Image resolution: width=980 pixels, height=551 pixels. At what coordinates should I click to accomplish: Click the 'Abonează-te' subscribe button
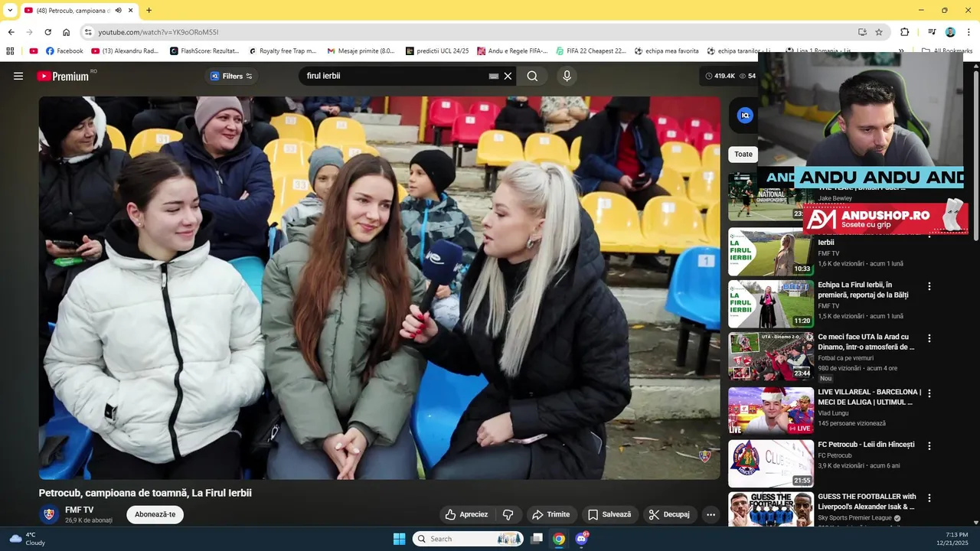click(155, 514)
